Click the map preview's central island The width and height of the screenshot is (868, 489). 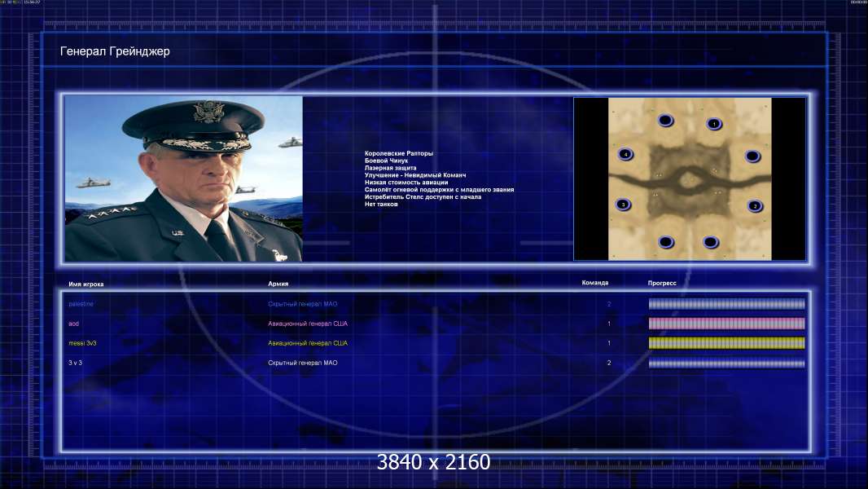tap(689, 180)
